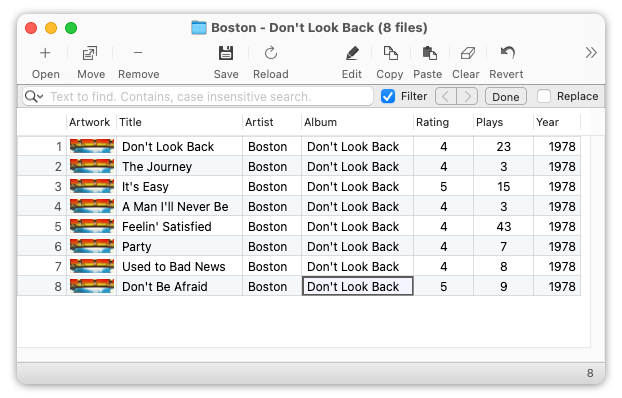Viewport: 622px width, 398px height.
Task: Select artwork thumbnail for A Man I'll Never Be
Action: coord(92,206)
